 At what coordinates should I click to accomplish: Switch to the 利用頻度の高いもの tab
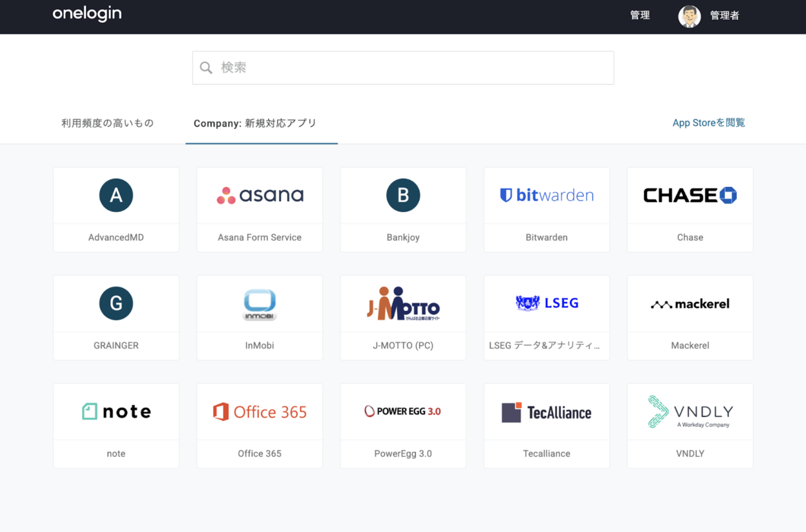click(x=107, y=123)
